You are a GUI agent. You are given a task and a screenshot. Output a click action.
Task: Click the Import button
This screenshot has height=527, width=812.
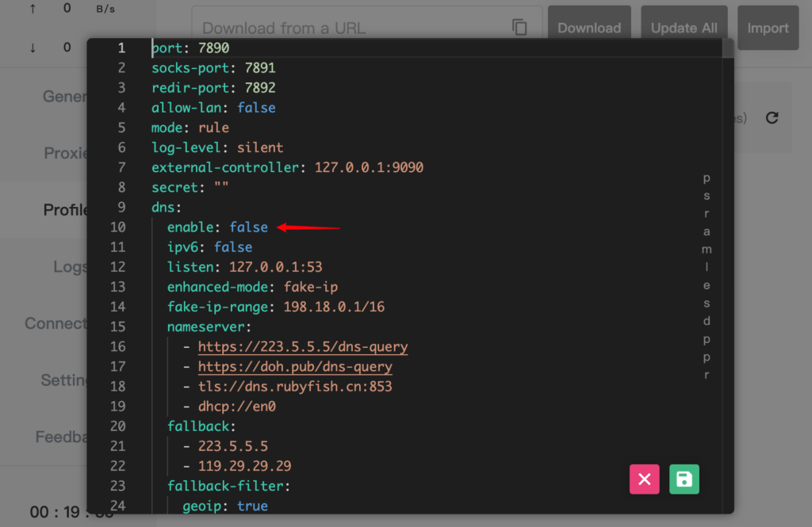[x=767, y=28]
